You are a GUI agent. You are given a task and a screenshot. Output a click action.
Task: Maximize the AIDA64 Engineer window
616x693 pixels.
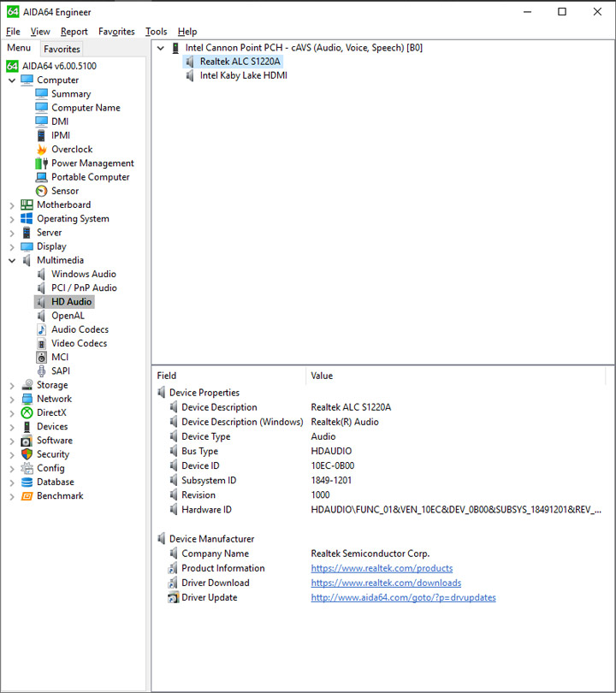562,12
